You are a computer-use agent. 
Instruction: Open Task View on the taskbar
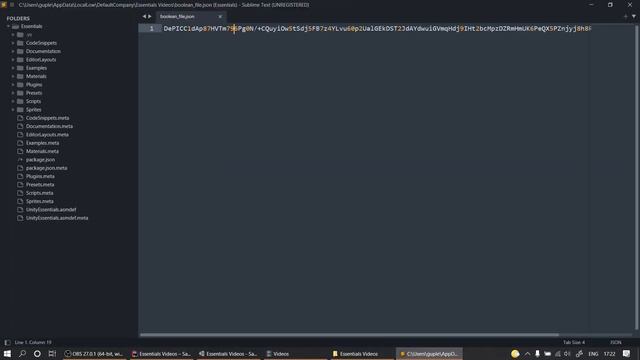click(x=52, y=354)
